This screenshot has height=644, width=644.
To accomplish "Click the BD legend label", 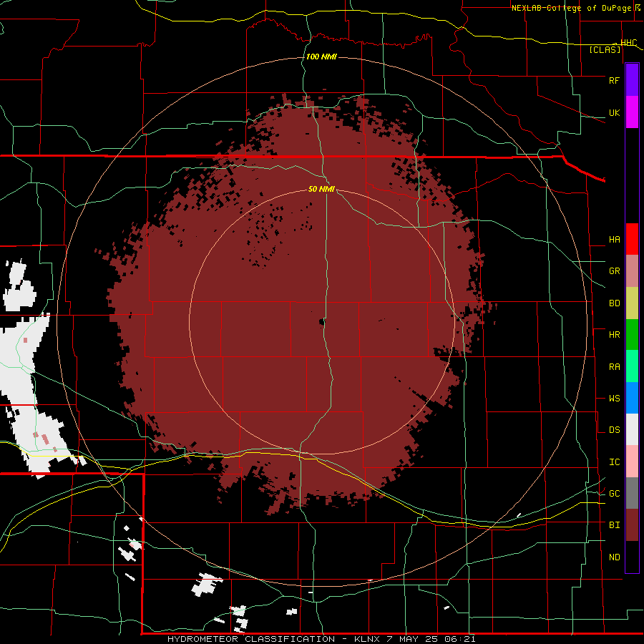I will [614, 303].
